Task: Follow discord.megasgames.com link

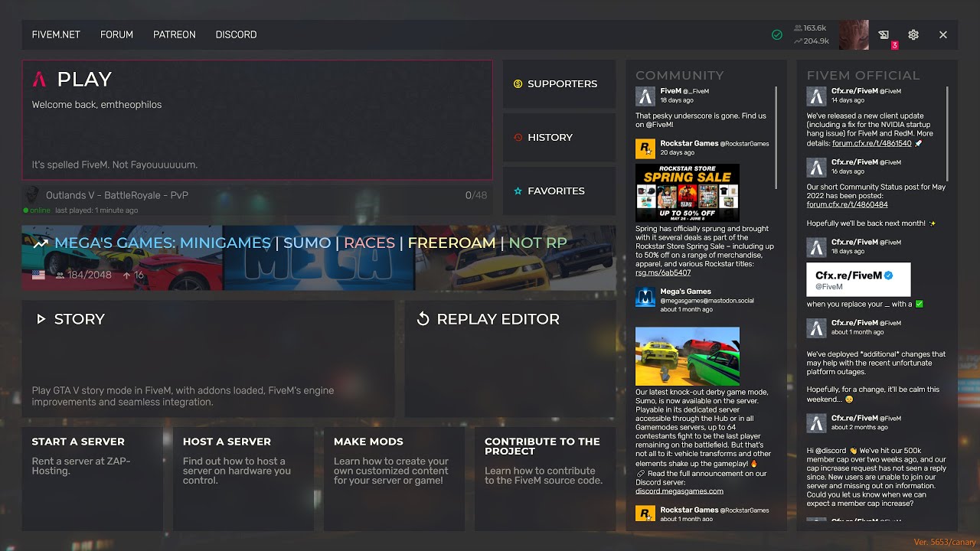Action: (x=679, y=491)
